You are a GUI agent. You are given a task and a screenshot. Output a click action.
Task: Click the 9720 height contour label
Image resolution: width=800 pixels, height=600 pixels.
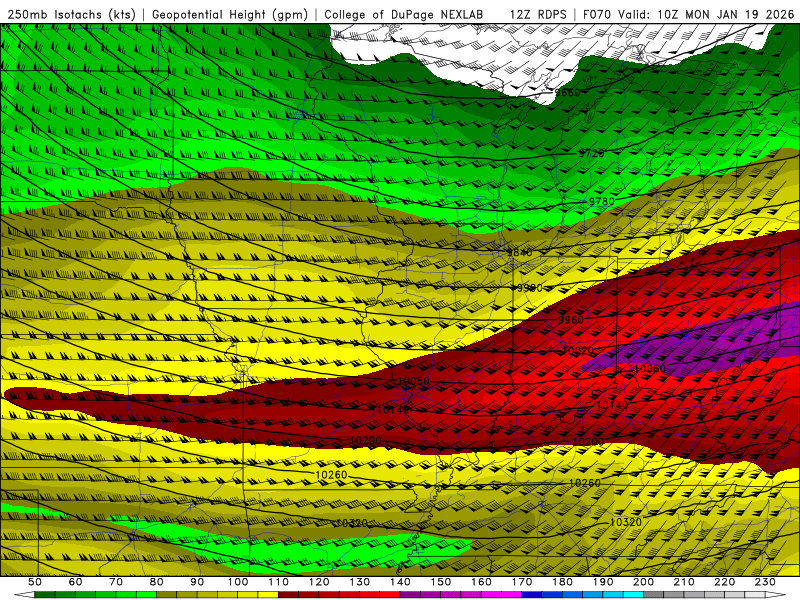click(591, 153)
